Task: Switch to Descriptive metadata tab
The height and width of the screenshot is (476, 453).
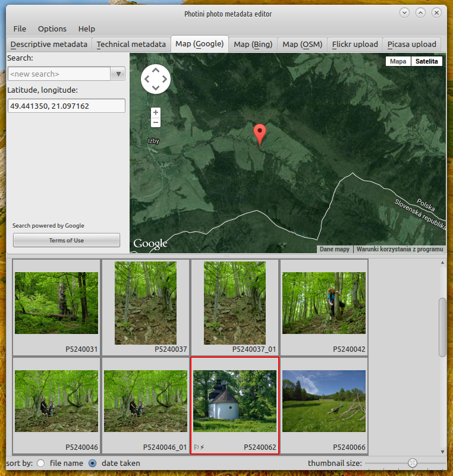Action: (49, 45)
